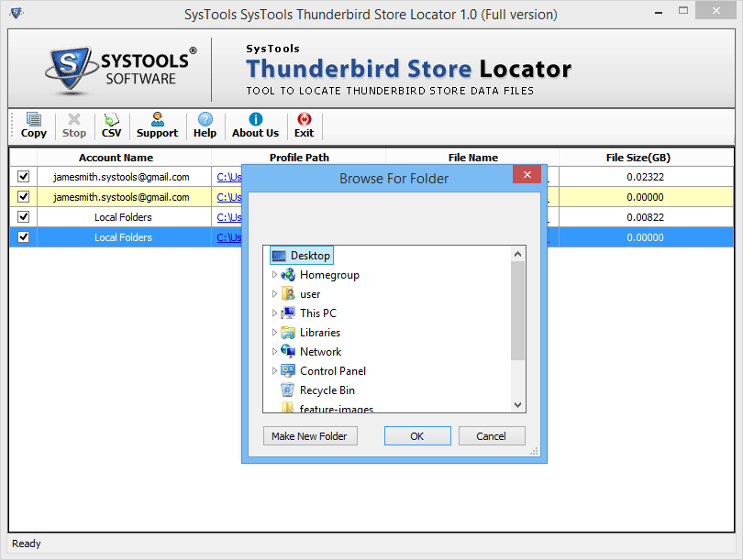Cancel the Browse For Folder dialog
Viewport: 743px width, 560px height.
tap(492, 436)
